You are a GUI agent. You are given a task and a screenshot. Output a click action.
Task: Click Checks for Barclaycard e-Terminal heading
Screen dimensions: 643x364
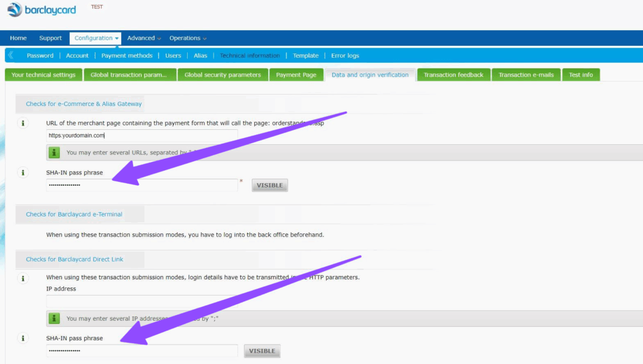tap(74, 214)
